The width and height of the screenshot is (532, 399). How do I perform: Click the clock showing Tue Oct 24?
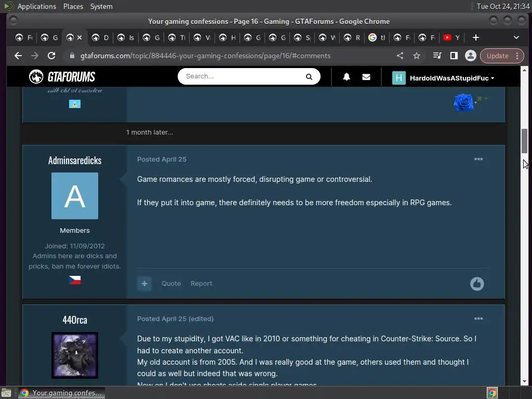503,6
